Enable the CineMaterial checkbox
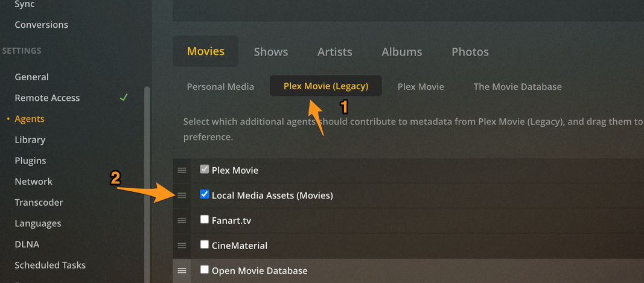The width and height of the screenshot is (644, 283). point(205,244)
